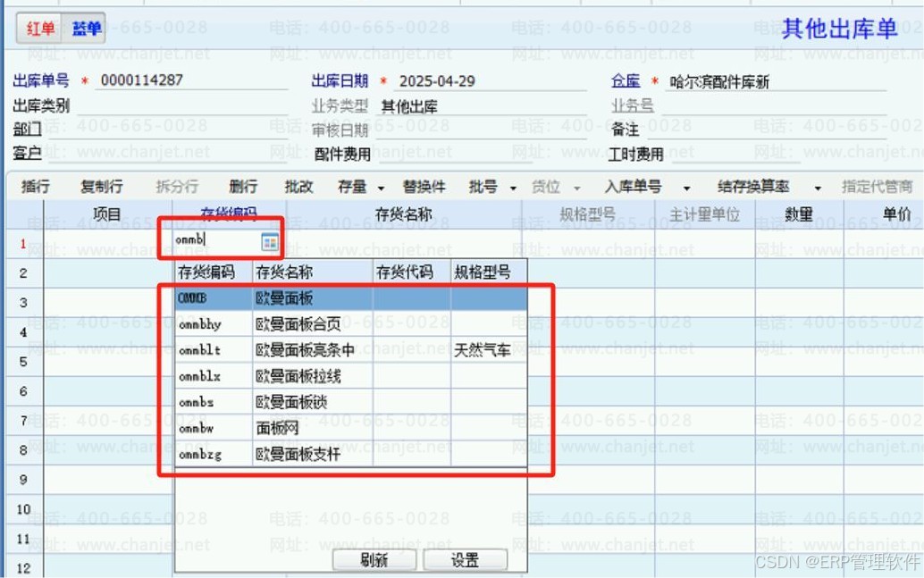Click 替换件 replacement parts

tap(424, 187)
